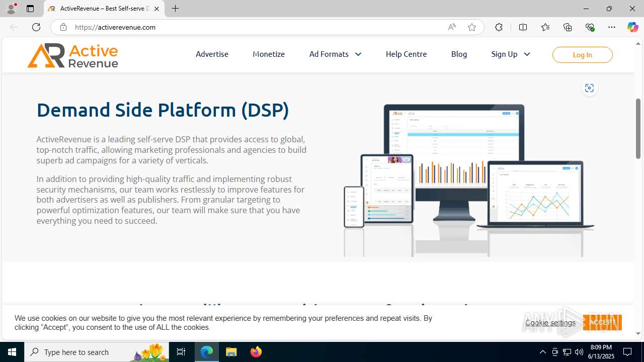Open the browser profile icon

point(11,9)
